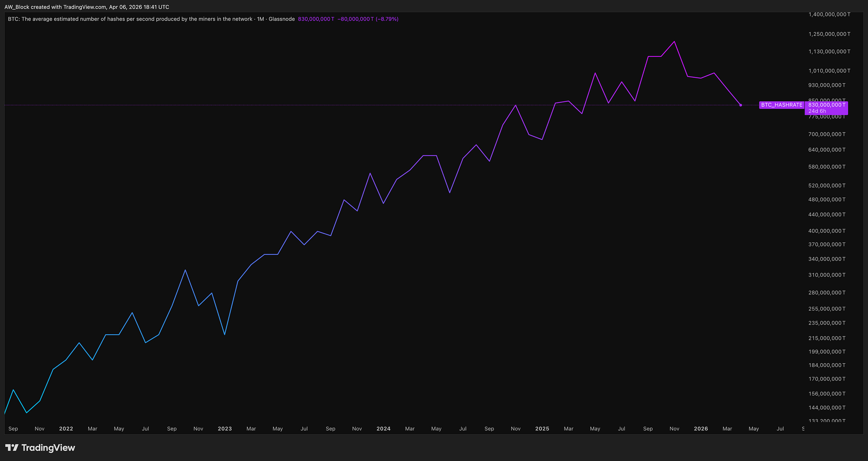
Task: Click the BTC_HASHRATE series label
Action: pos(782,105)
